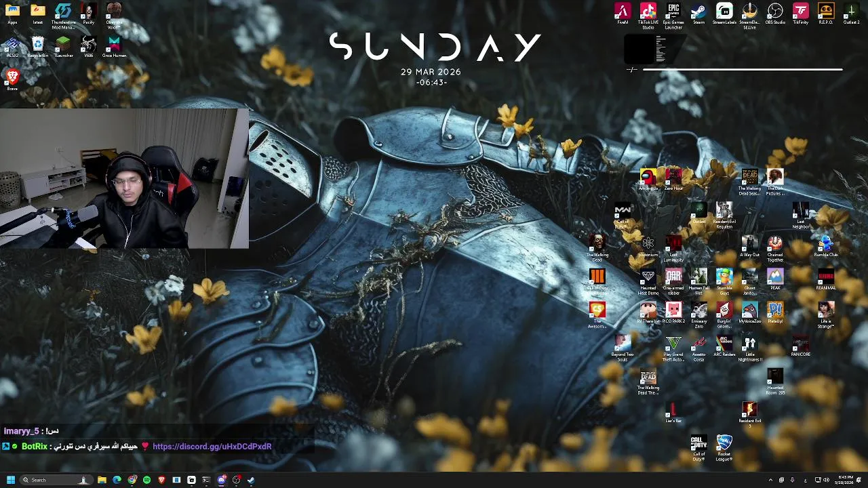The width and height of the screenshot is (868, 488).
Task: Open the PANICORE game shortcut
Action: (801, 346)
